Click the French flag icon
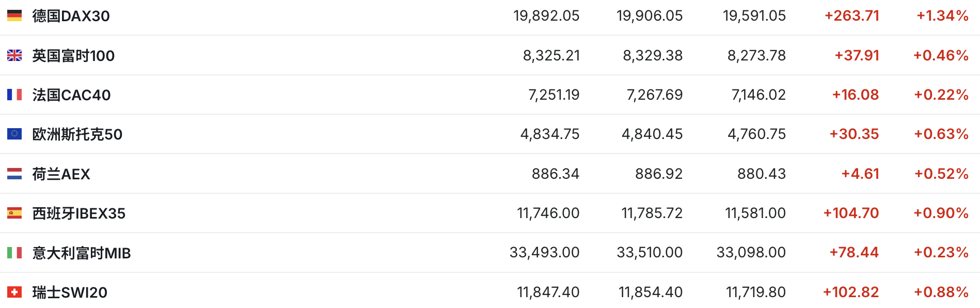 pos(14,95)
